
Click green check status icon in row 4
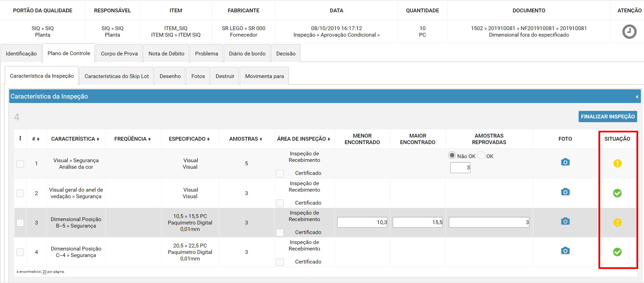[617, 252]
